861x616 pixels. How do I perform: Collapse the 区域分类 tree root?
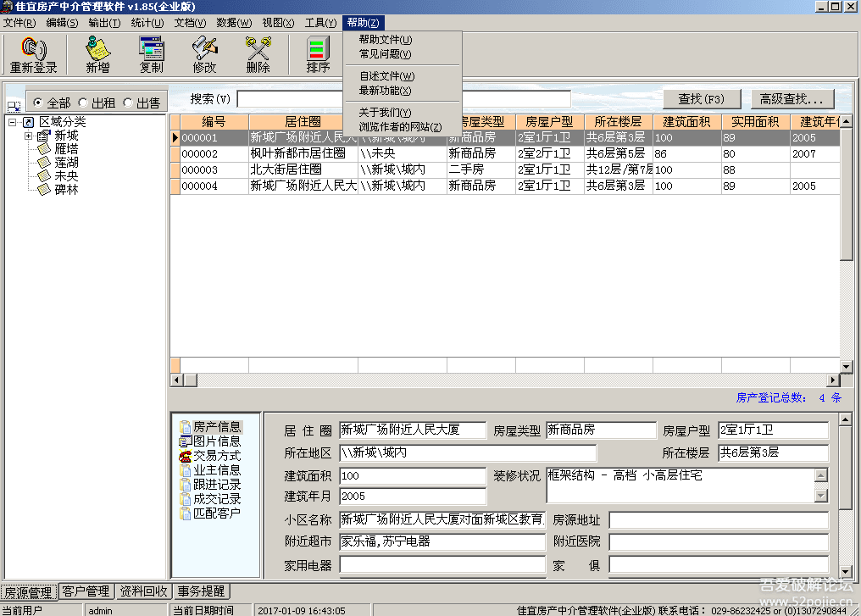[x=13, y=122]
